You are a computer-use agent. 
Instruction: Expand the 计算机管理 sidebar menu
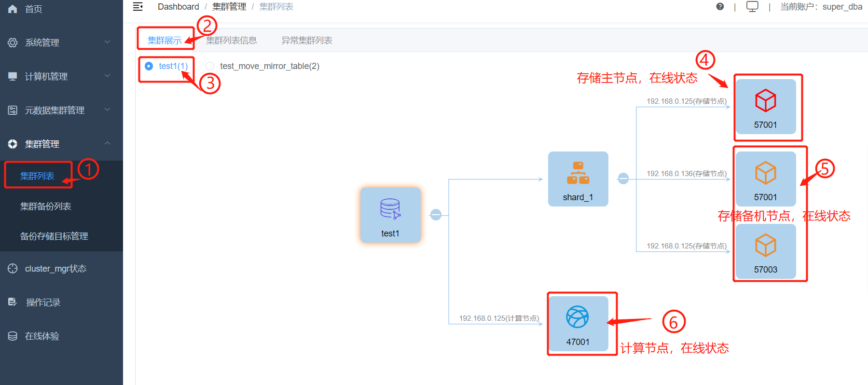point(61,76)
